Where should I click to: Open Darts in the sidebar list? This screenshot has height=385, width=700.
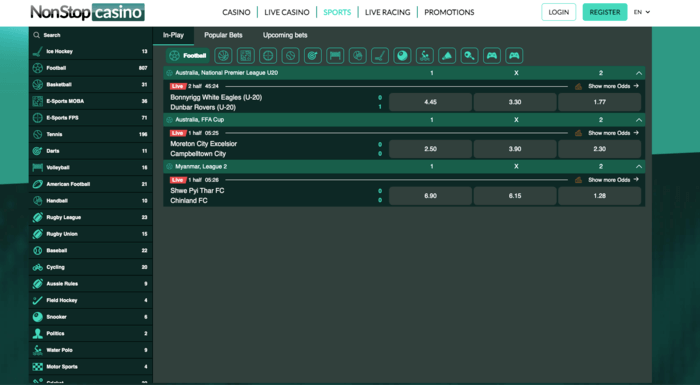click(91, 151)
